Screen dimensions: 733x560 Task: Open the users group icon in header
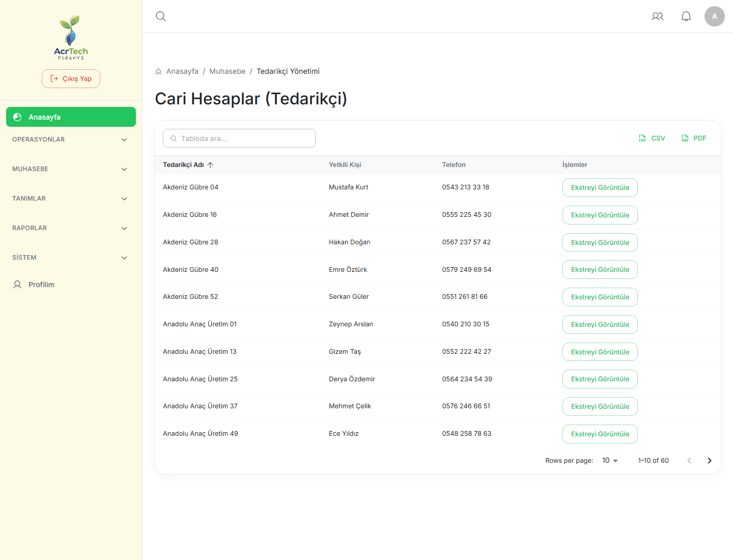pyautogui.click(x=658, y=16)
